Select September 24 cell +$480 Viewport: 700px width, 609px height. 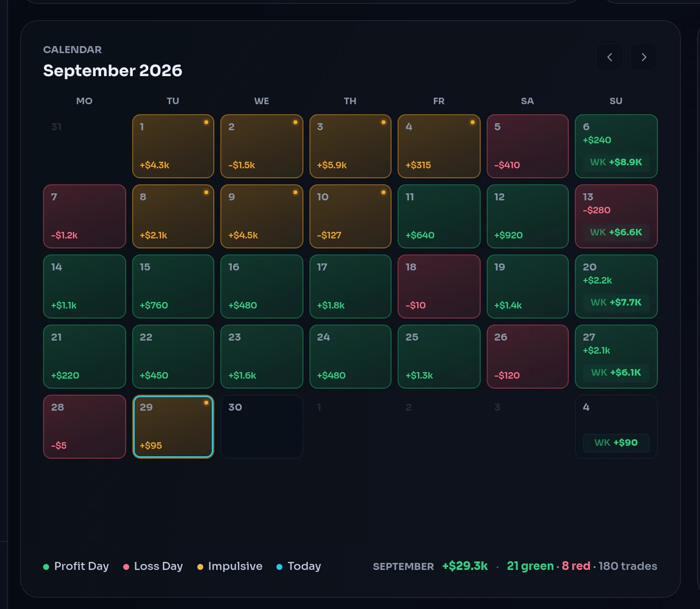click(x=351, y=357)
